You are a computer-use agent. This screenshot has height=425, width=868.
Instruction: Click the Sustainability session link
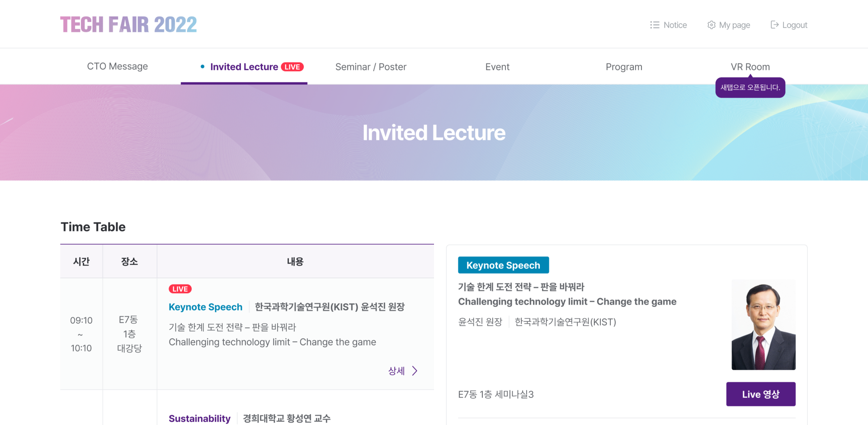[199, 418]
